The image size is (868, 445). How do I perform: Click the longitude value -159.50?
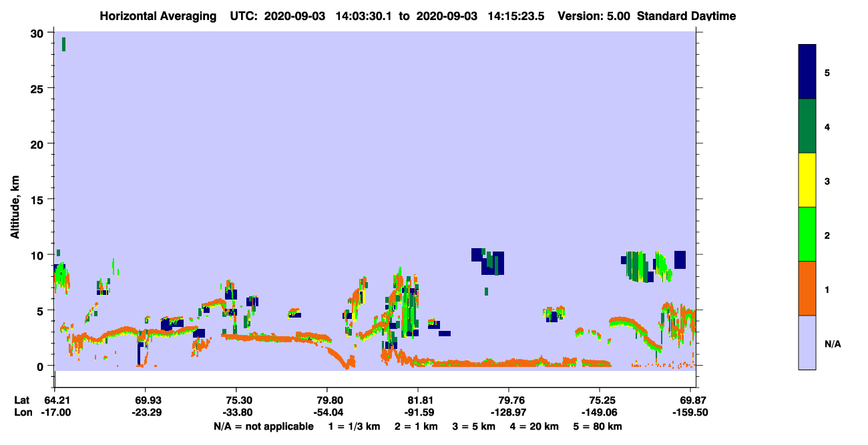(x=690, y=412)
